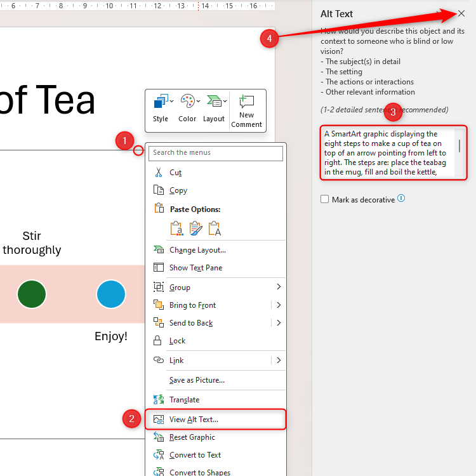Click the horizontal ruler at 14
Image resolution: width=476 pixels, height=476 pixels.
point(205,6)
